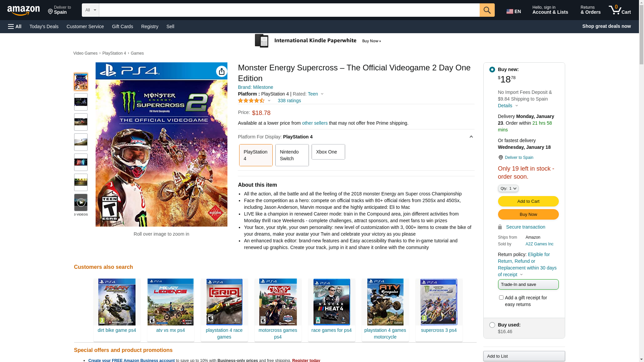Click the search magnifier button
This screenshot has height=362, width=644.
pos(487,10)
